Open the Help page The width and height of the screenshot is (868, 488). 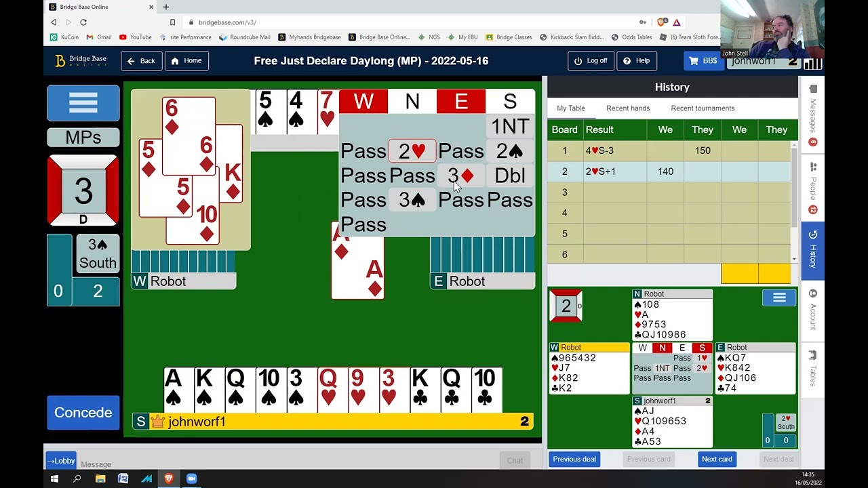coord(637,61)
